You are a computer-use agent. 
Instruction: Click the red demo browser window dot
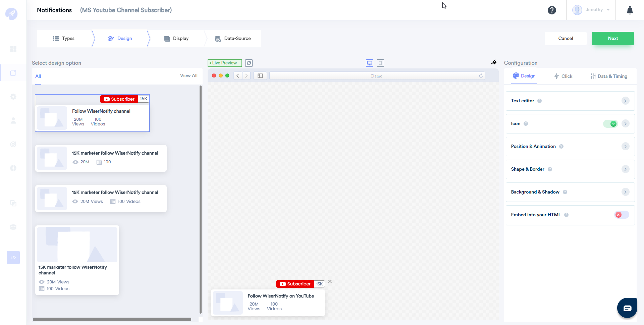pyautogui.click(x=214, y=76)
